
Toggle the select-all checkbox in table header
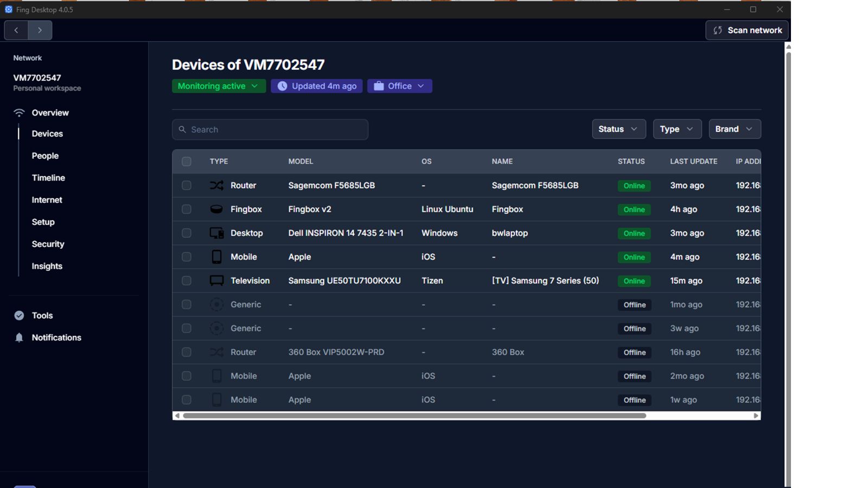tap(187, 162)
